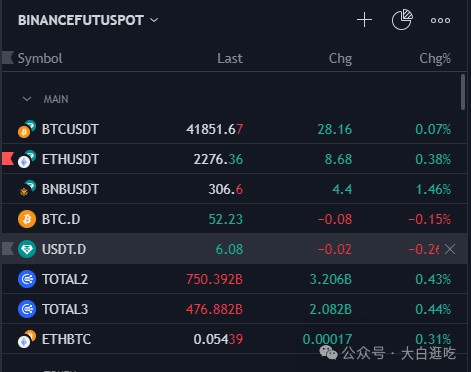471x372 pixels.
Task: Click the MAIN section label
Action: [56, 99]
